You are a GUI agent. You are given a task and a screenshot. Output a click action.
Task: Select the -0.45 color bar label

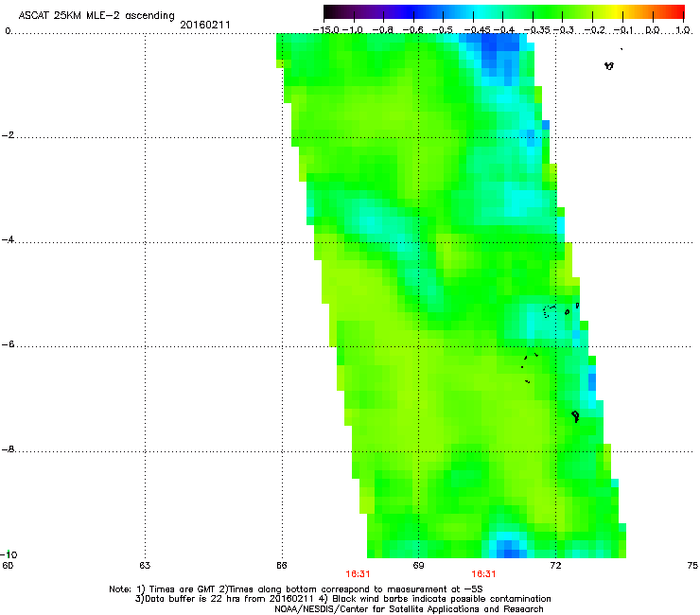[476, 30]
